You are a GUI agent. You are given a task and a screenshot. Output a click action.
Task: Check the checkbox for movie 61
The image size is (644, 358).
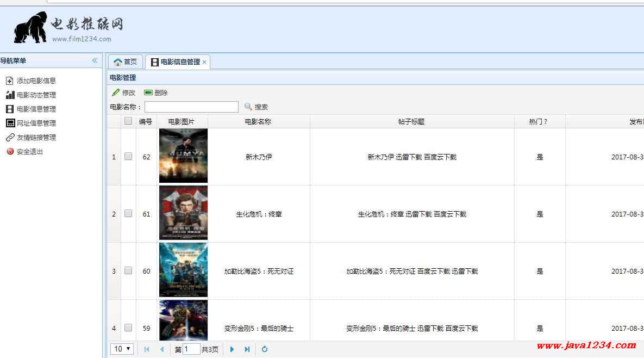128,213
